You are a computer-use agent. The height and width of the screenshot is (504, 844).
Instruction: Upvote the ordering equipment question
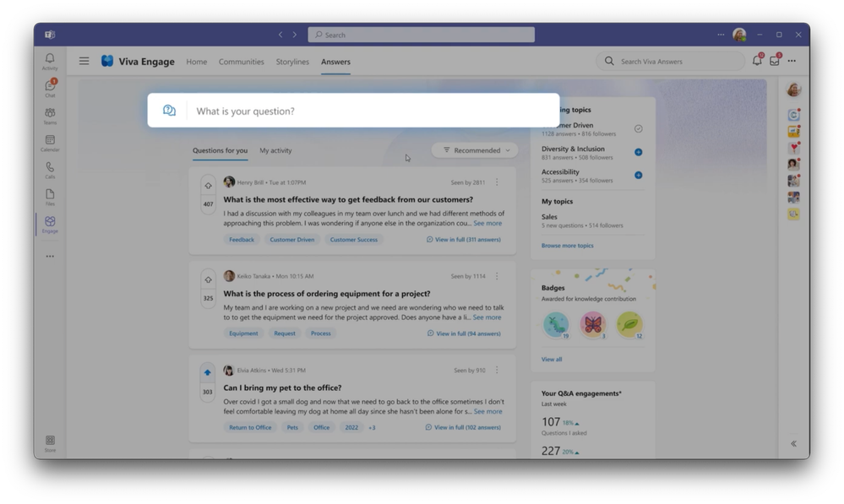pyautogui.click(x=209, y=280)
